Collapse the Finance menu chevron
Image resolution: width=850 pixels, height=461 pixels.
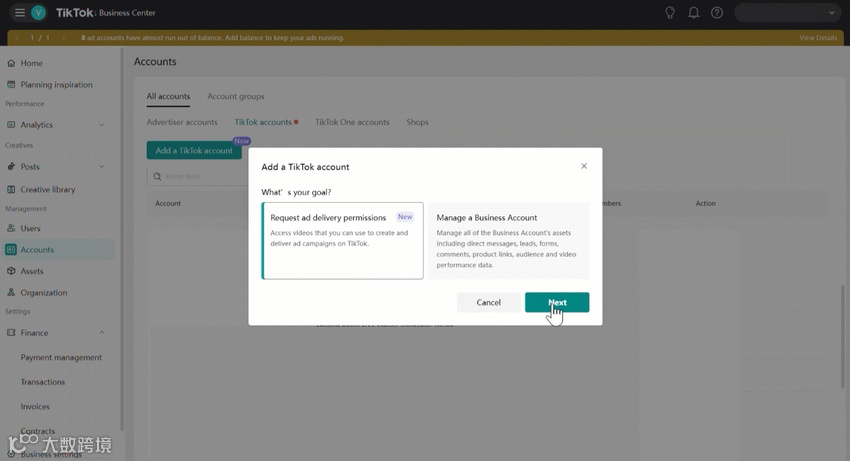[102, 332]
